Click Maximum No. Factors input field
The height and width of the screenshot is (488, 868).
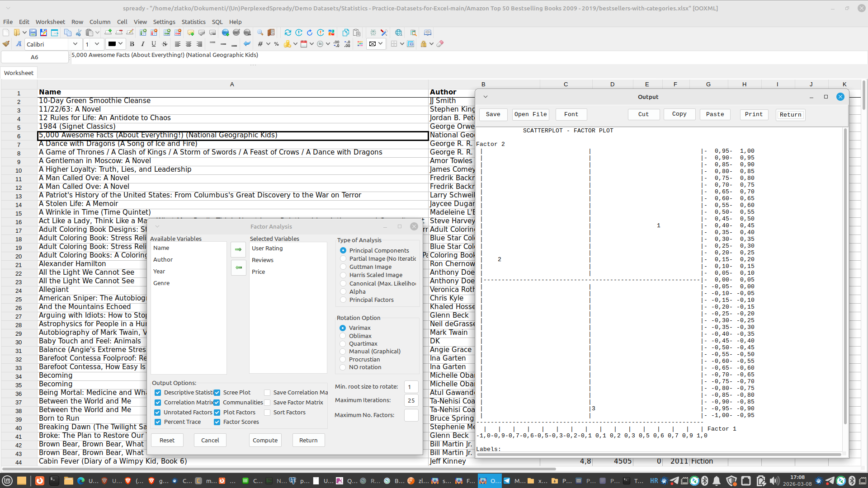point(410,415)
